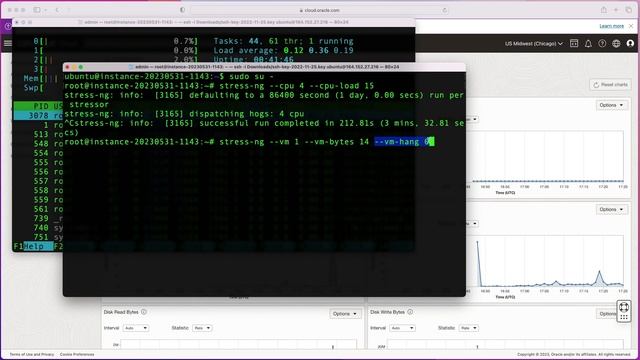
Task: Click the Tasks: 44, 61 thr line in htop
Action: pos(283,41)
